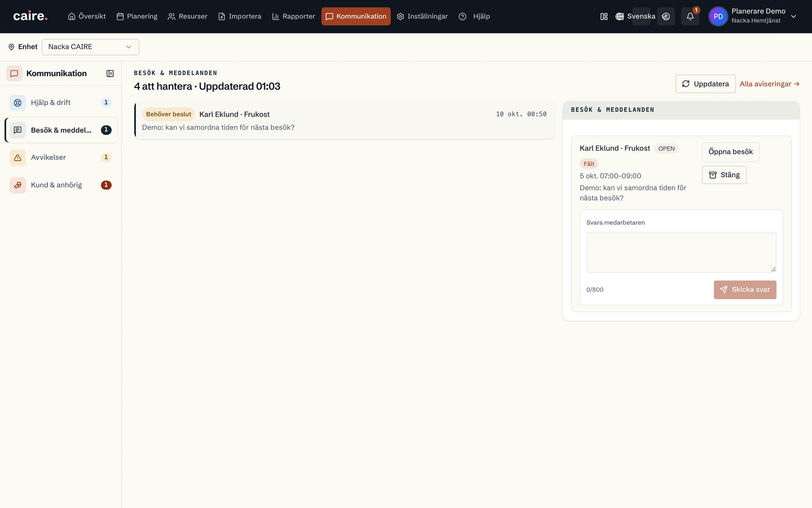Click the Enhet location pin icon
Screen dimensions: 812x508
(x=11, y=47)
